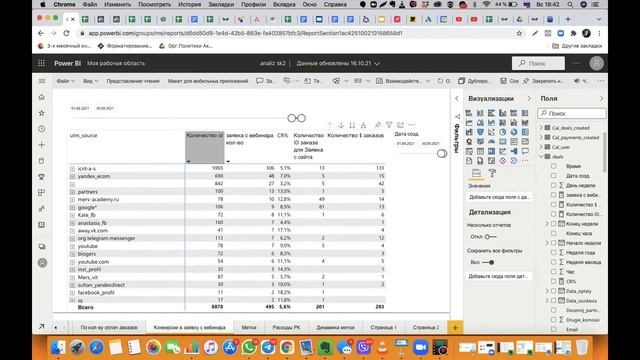Go to Home in left navigation

click(42, 97)
